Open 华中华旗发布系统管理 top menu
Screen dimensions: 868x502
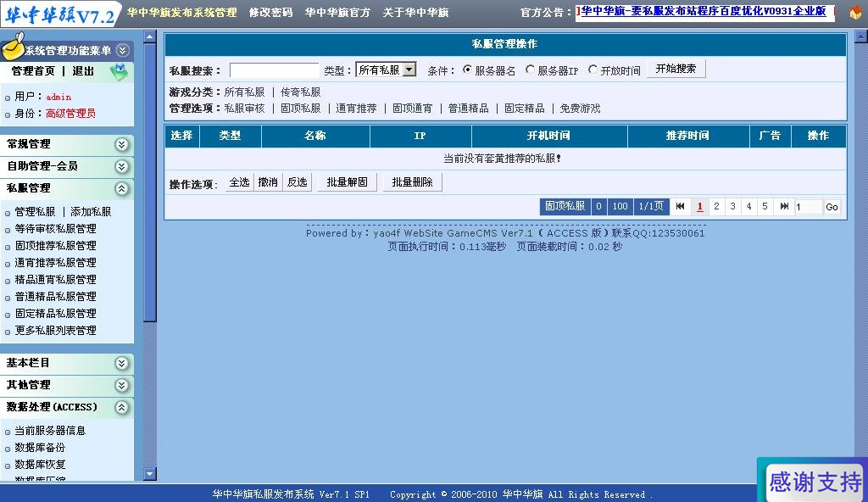181,12
